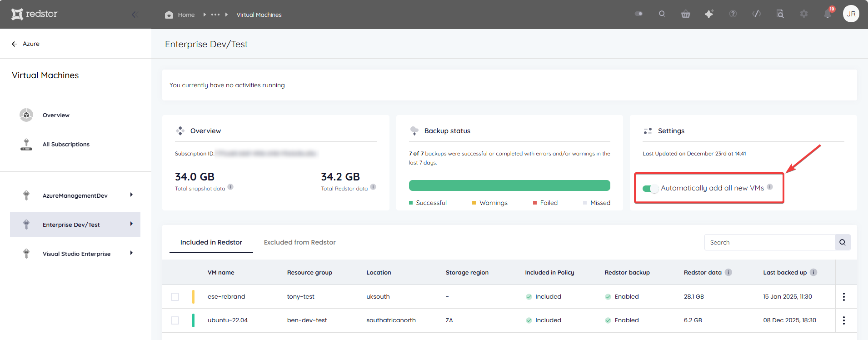Screen dimensions: 868x340
Task: Check the ese-rebrand row checkbox
Action: pos(175,297)
